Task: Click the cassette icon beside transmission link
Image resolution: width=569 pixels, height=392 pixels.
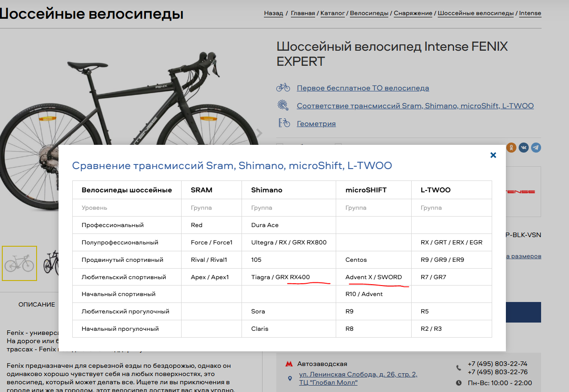Action: point(283,106)
